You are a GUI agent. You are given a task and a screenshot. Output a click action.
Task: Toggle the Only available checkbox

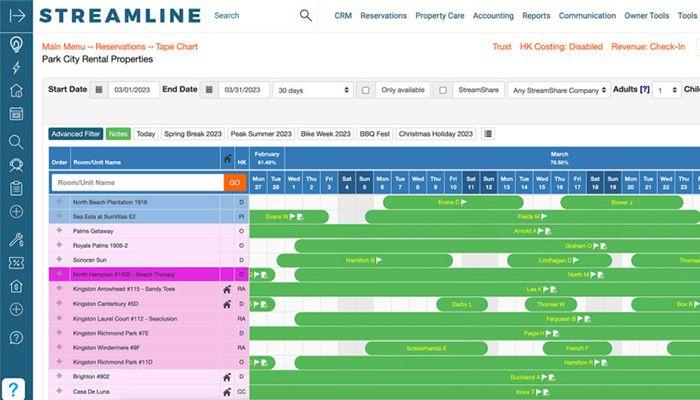click(366, 90)
